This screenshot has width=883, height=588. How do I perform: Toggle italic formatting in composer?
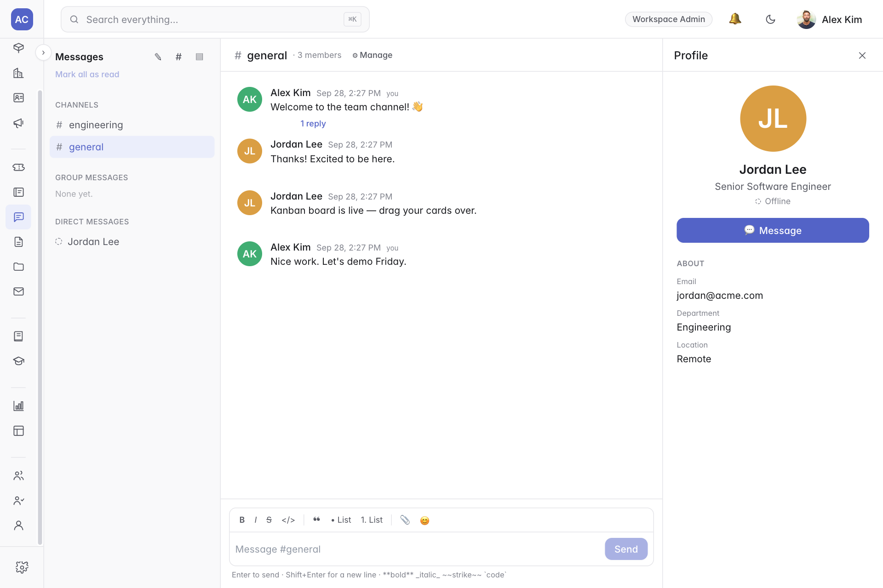tap(255, 520)
